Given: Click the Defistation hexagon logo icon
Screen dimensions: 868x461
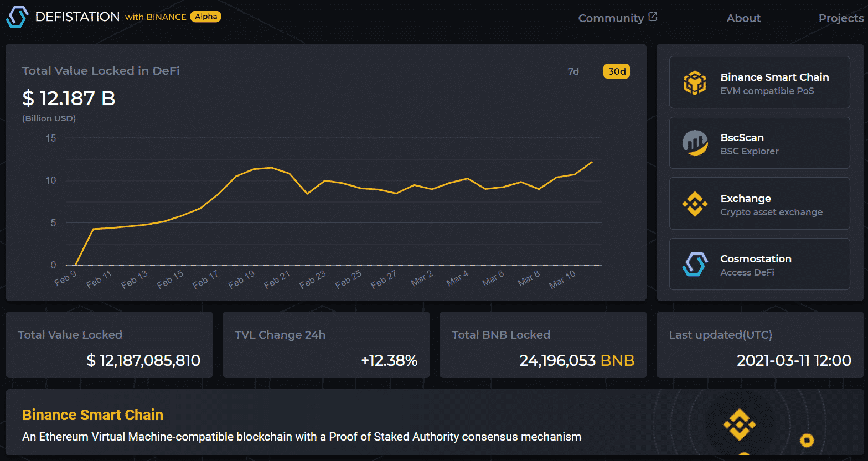Looking at the screenshot, I should (x=17, y=17).
